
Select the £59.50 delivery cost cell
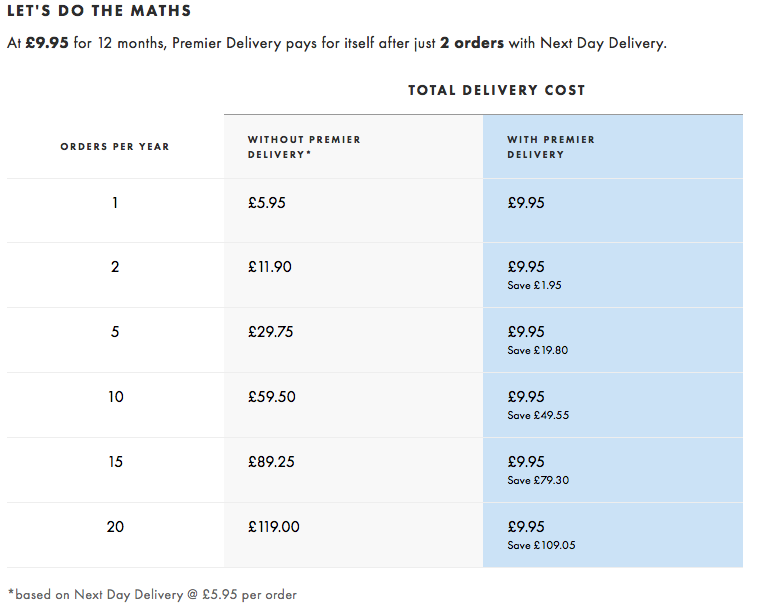click(x=272, y=397)
